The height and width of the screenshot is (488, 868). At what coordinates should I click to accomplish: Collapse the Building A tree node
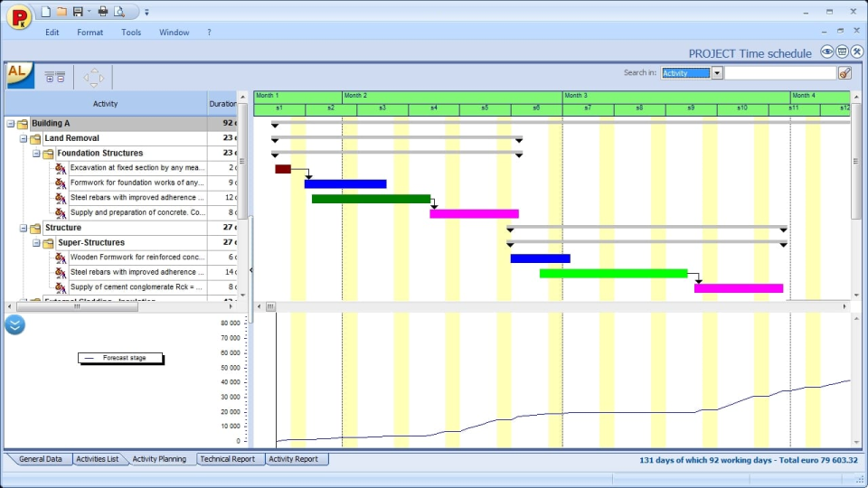tap(11, 124)
